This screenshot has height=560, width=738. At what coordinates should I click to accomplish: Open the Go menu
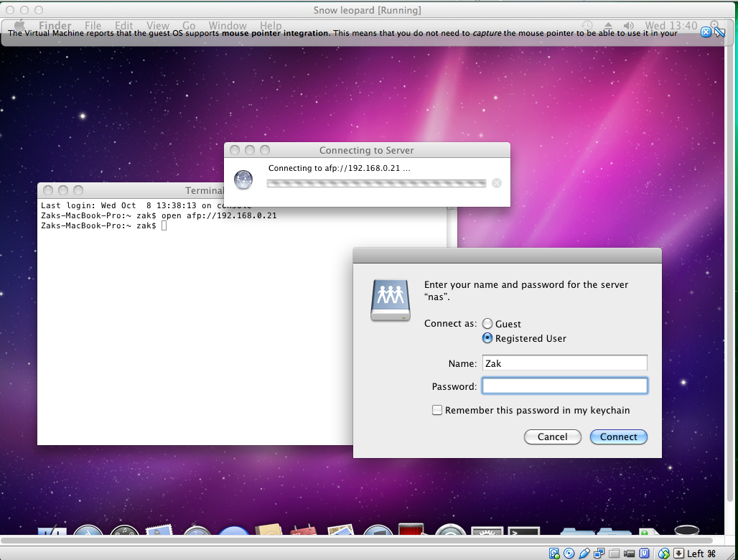(x=189, y=25)
